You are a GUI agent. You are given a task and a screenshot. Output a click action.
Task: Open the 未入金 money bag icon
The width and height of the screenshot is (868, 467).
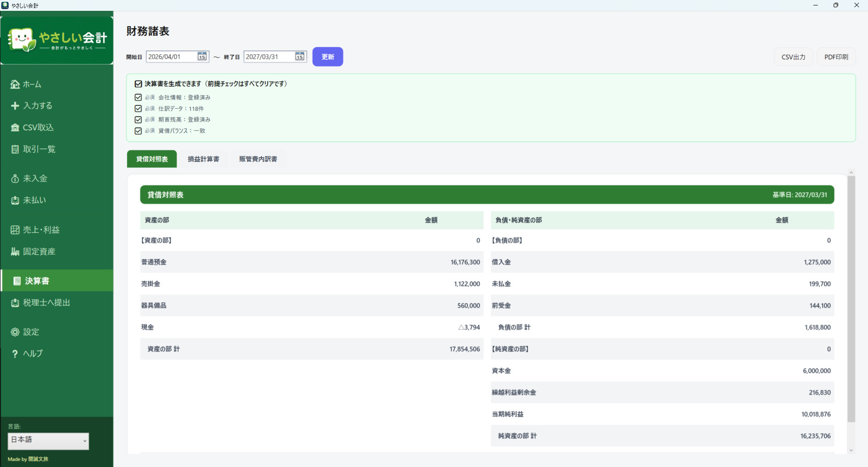(15, 179)
